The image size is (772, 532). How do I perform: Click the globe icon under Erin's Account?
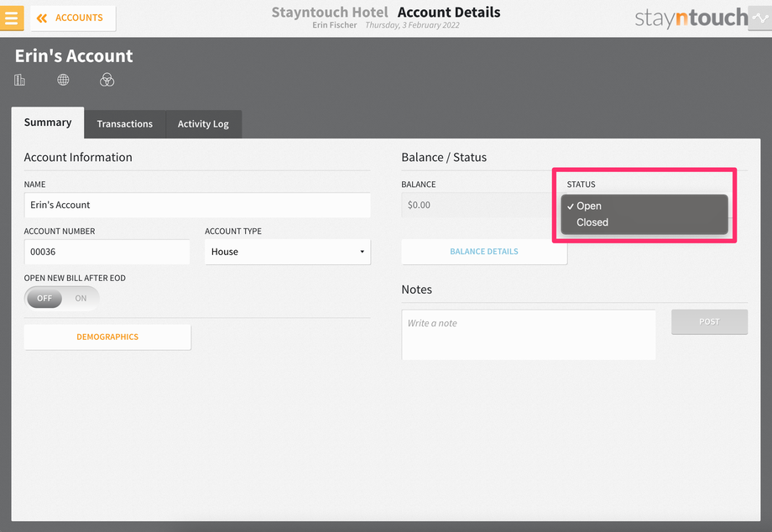[63, 80]
